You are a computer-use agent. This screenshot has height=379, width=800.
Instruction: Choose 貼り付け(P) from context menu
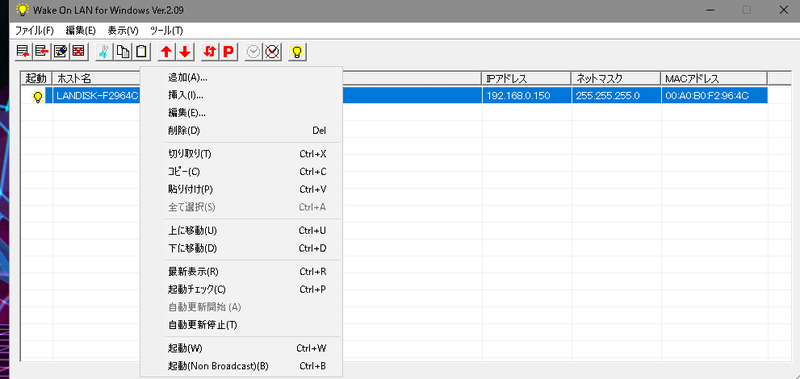click(x=241, y=189)
